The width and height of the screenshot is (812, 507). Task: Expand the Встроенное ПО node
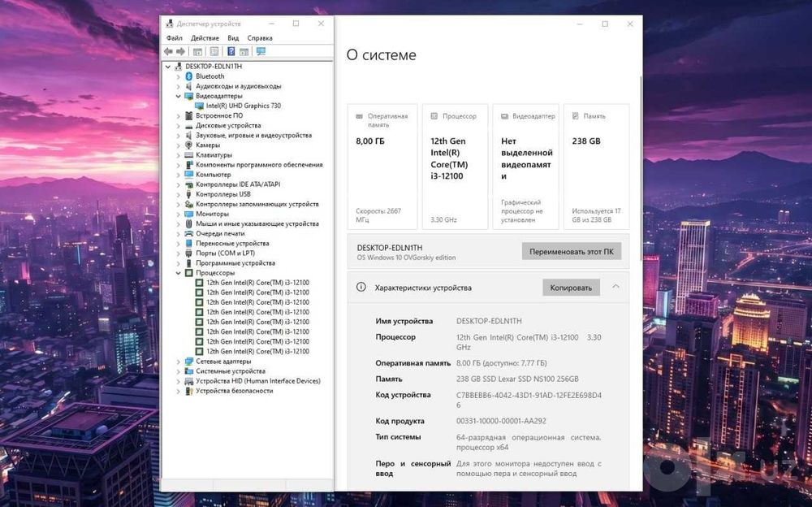(178, 115)
